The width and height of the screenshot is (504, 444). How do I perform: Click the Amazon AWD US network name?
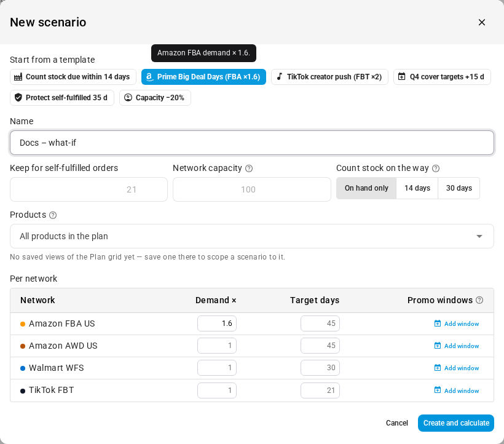pyautogui.click(x=63, y=346)
